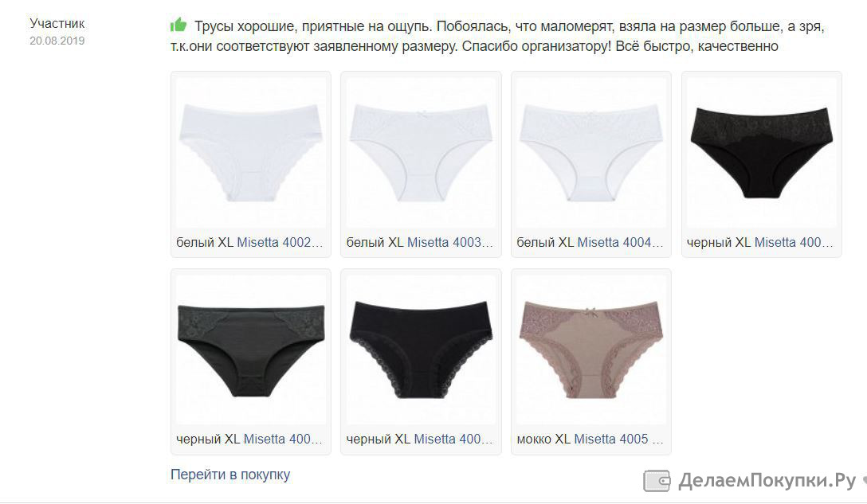This screenshot has height=504, width=867.
Task: Select the second white product thumbnail with bow
Action: pos(422,153)
